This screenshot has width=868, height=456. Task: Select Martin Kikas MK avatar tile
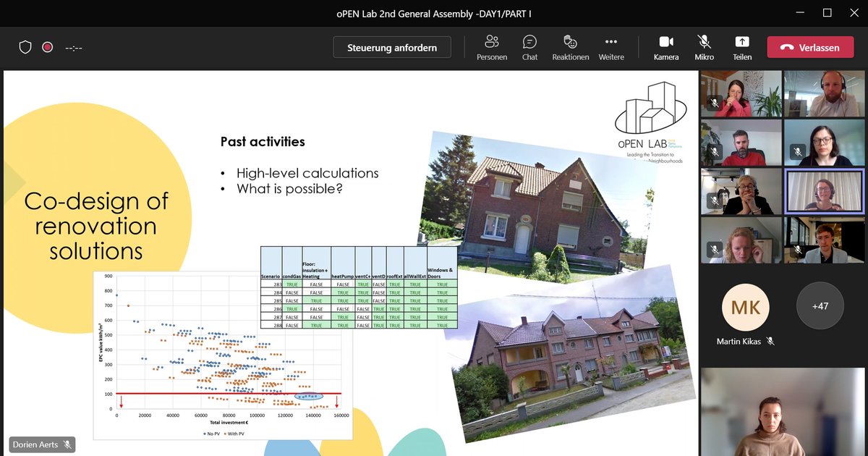pyautogui.click(x=746, y=308)
